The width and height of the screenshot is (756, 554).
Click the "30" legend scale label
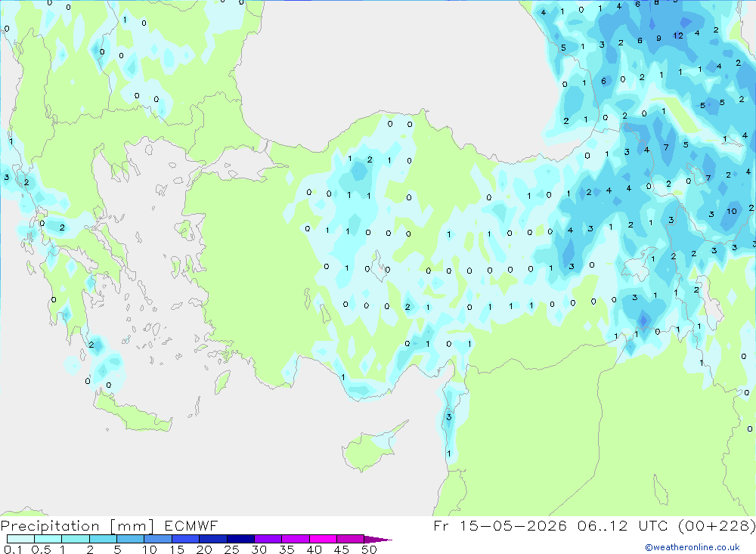pyautogui.click(x=259, y=549)
